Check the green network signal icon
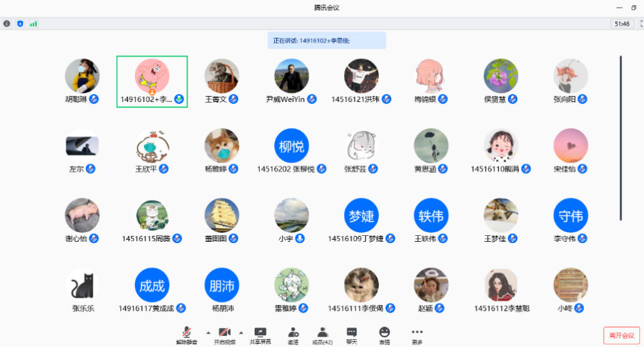This screenshot has height=347, width=644. 33,24
